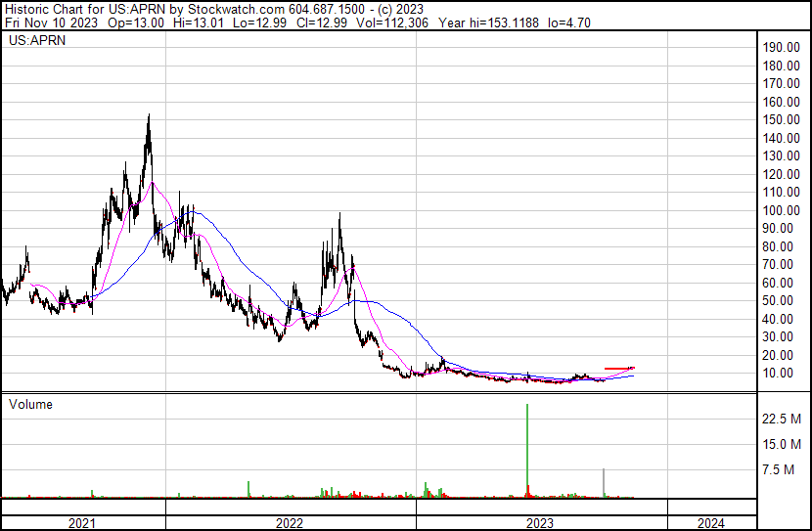
Task: Click the 100.00 price axis label
Action: 782,210
